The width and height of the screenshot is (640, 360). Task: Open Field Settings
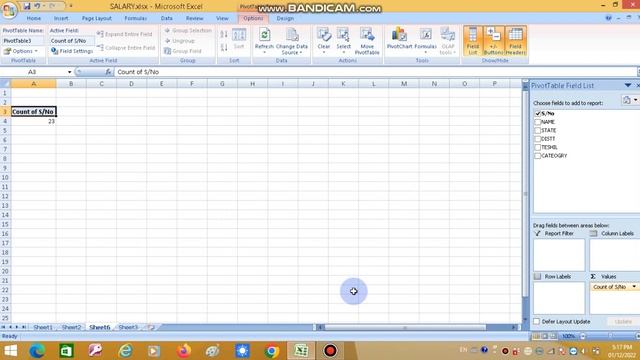72,51
